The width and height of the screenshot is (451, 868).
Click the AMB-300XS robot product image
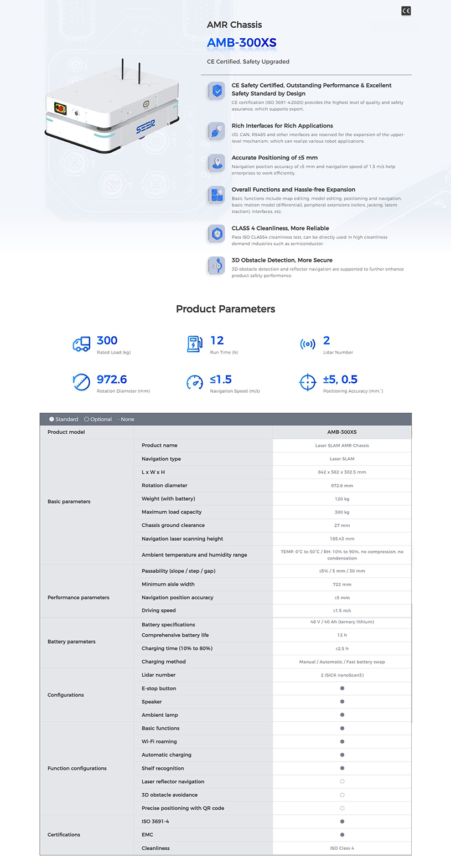point(112,109)
